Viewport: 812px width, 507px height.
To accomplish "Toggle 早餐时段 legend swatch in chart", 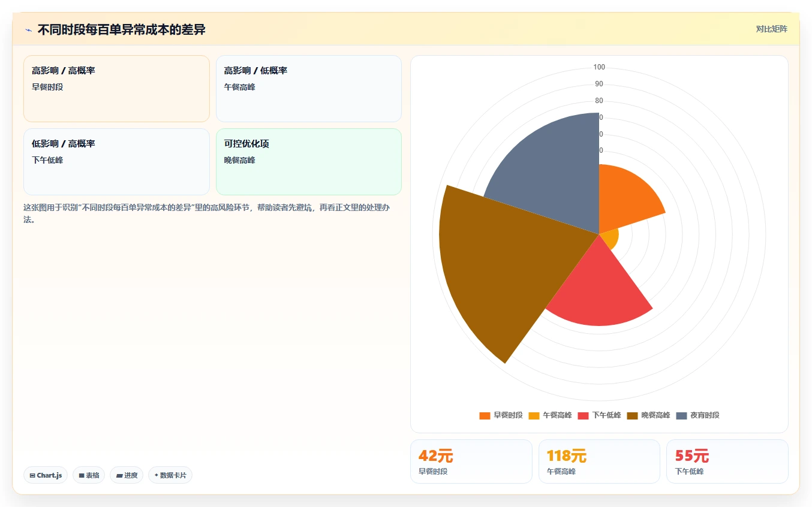I will pyautogui.click(x=485, y=415).
